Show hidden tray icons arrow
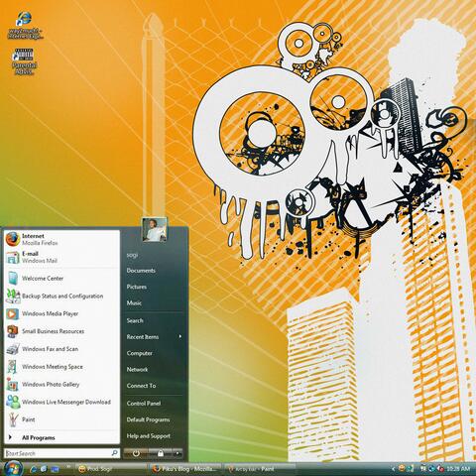 (x=393, y=469)
